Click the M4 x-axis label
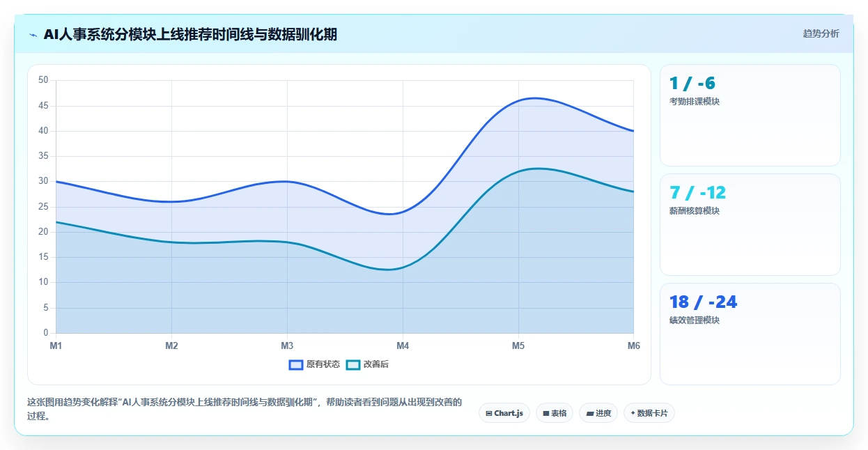Viewport: 868px width, 450px height. click(x=403, y=346)
